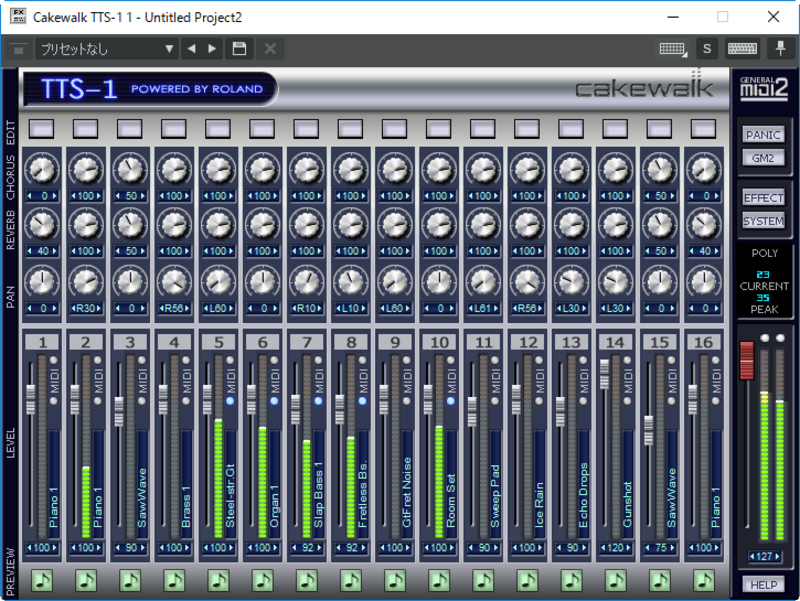Delete the preset with the X icon
This screenshot has width=800, height=601.
270,49
